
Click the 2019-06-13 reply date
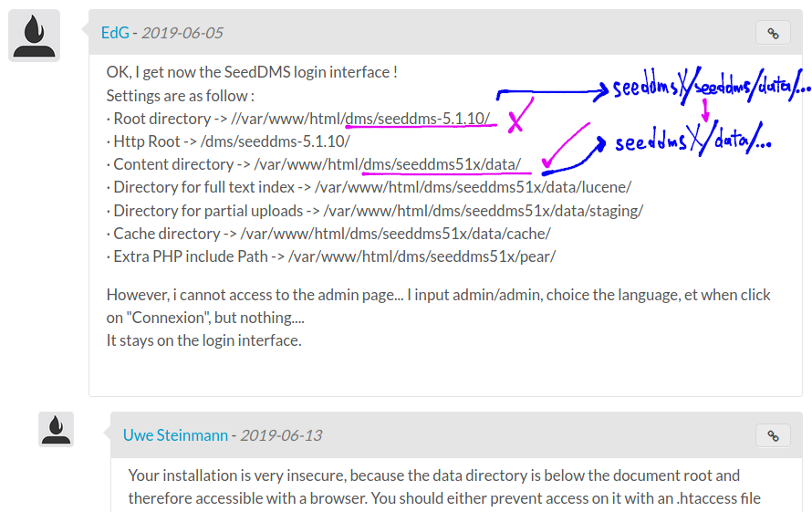click(x=281, y=435)
